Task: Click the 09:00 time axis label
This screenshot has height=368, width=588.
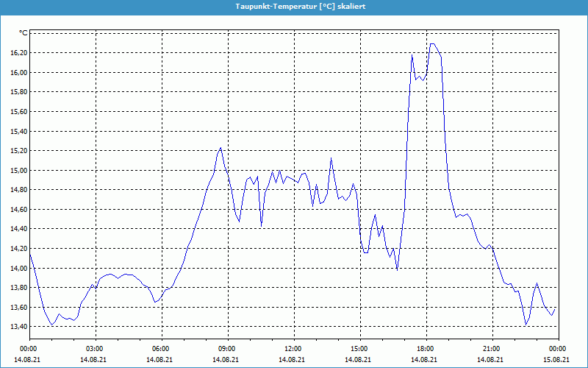Action: pyautogui.click(x=227, y=349)
